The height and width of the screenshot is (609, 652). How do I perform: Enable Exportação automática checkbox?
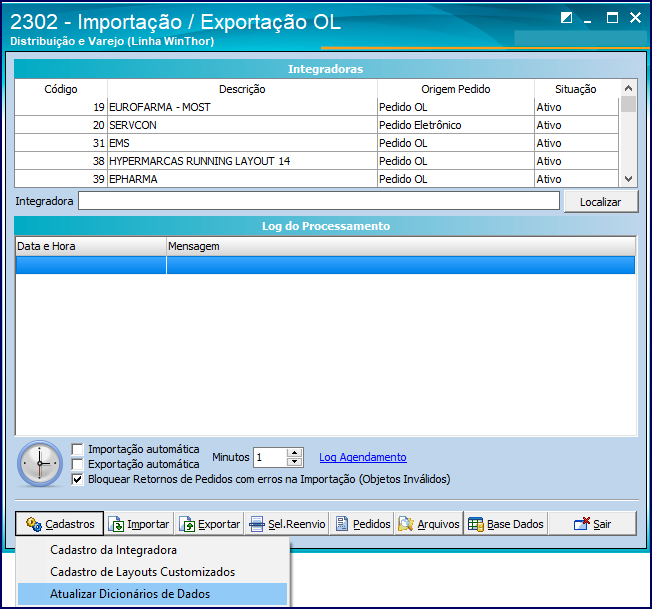tap(77, 464)
